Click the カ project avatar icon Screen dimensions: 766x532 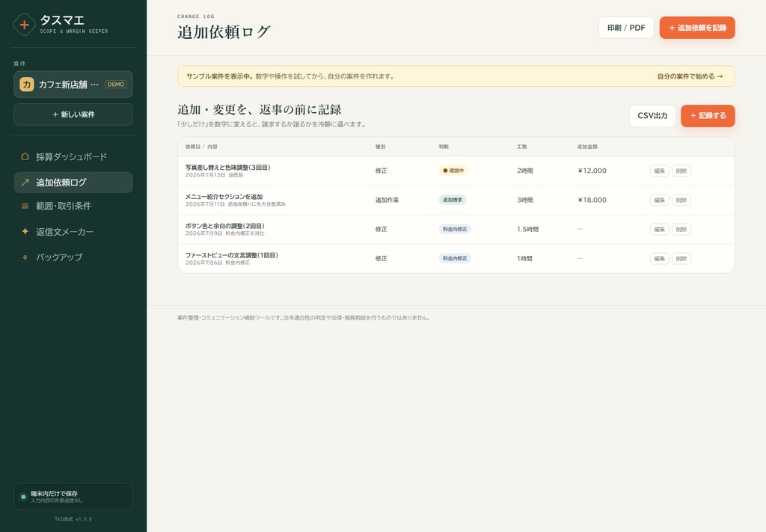pos(26,85)
